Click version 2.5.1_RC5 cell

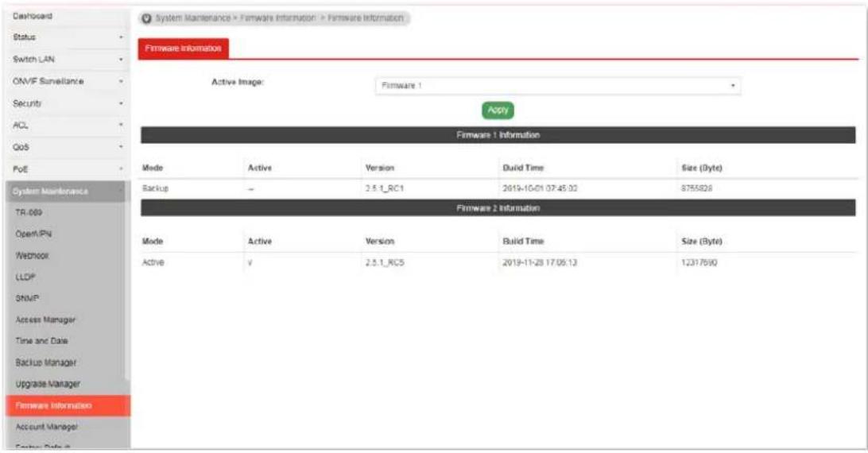(x=385, y=262)
